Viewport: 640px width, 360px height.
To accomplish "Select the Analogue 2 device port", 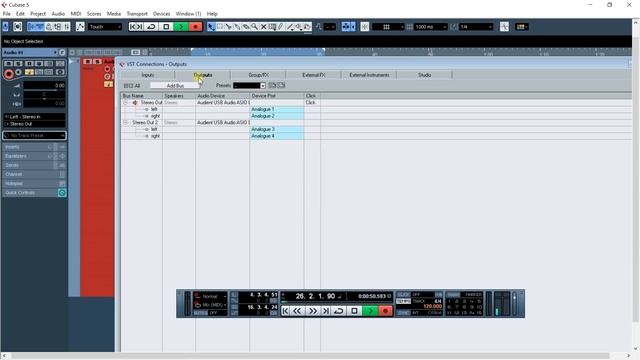I will coord(276,116).
